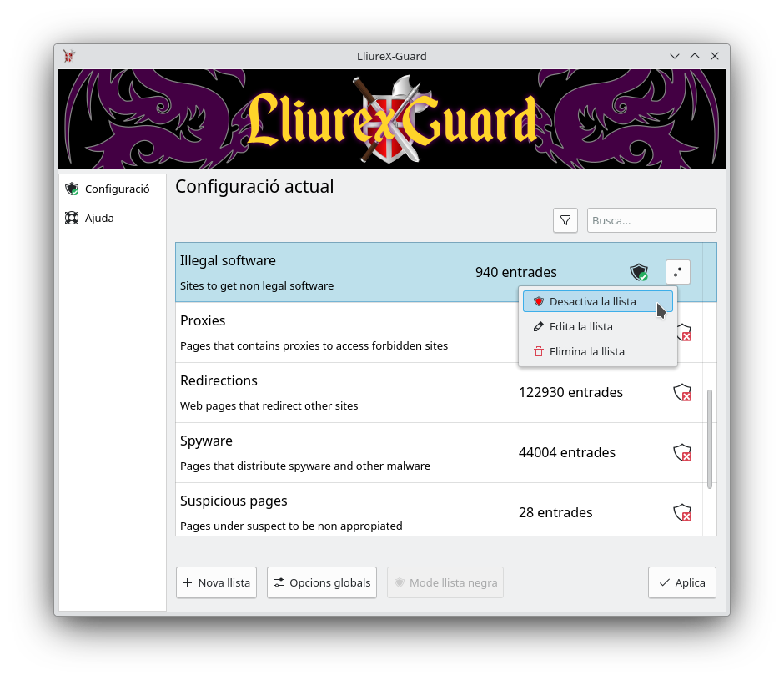784x680 pixels.
Task: Click the LliureX-Guard titlebar app icon
Action: pyautogui.click(x=69, y=56)
